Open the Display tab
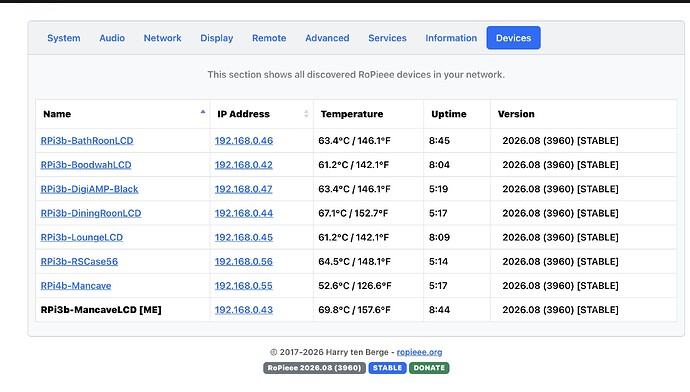This screenshot has width=690, height=392. [217, 38]
